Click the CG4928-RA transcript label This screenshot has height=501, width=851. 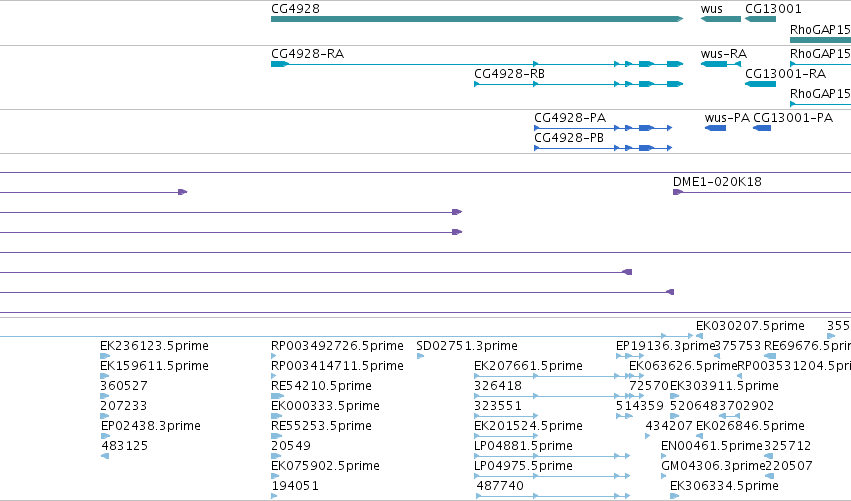307,54
